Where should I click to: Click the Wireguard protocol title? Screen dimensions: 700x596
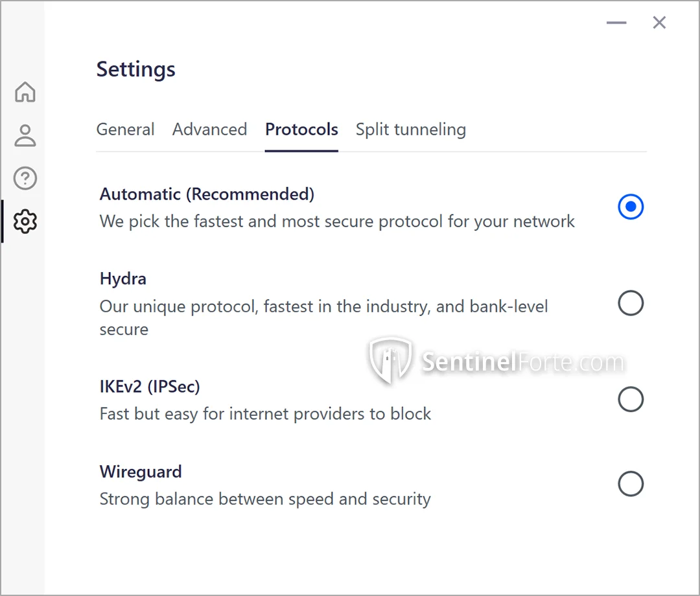point(141,472)
